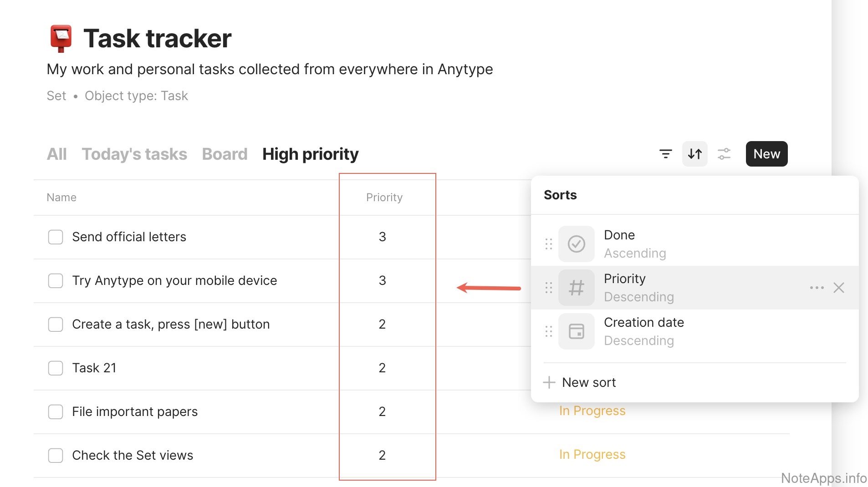Open the filter icon in view toolbar
This screenshot has width=868, height=487.
tap(665, 154)
